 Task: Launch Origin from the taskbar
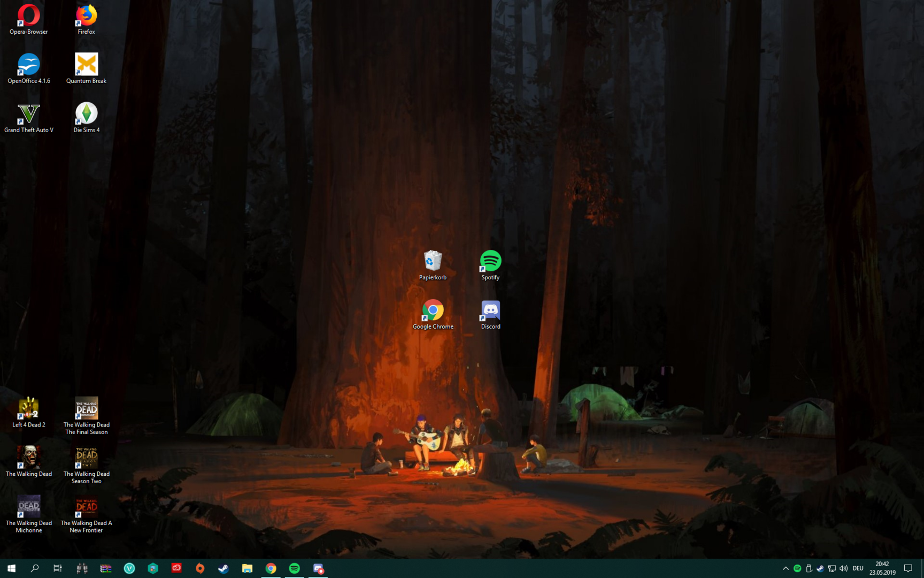coord(200,568)
